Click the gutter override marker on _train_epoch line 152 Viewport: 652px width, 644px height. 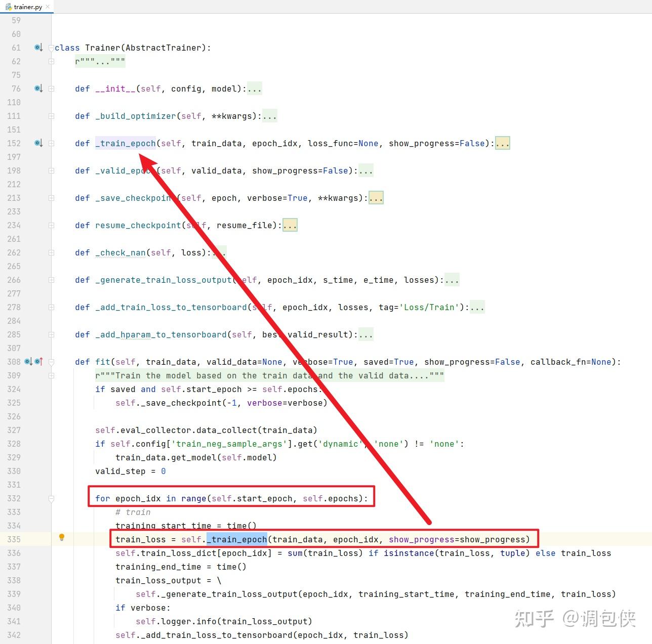pyautogui.click(x=38, y=143)
